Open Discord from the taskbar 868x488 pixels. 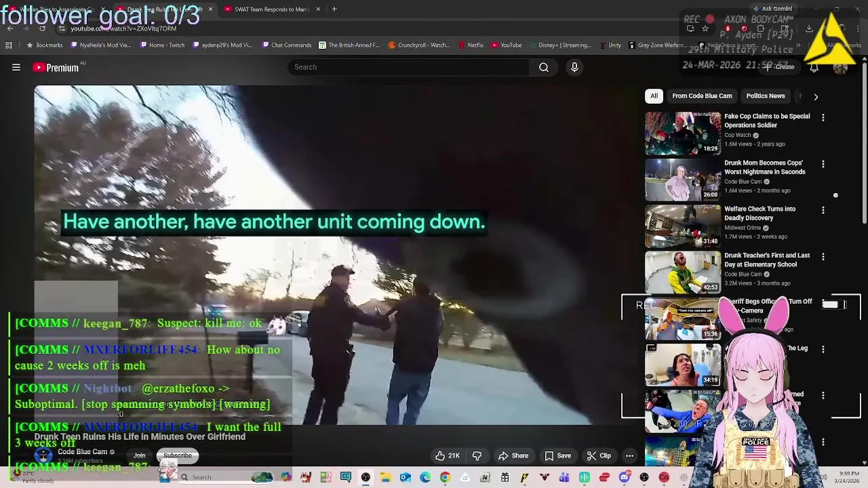(624, 477)
